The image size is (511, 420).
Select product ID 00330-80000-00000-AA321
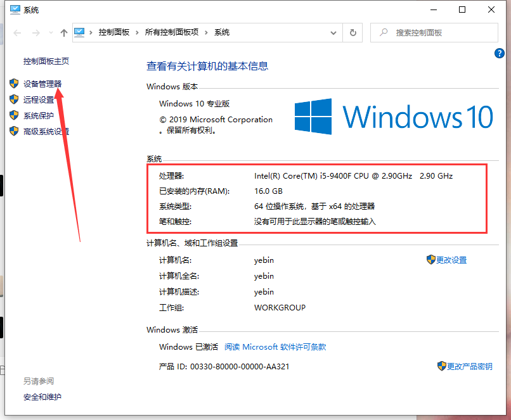pos(240,367)
